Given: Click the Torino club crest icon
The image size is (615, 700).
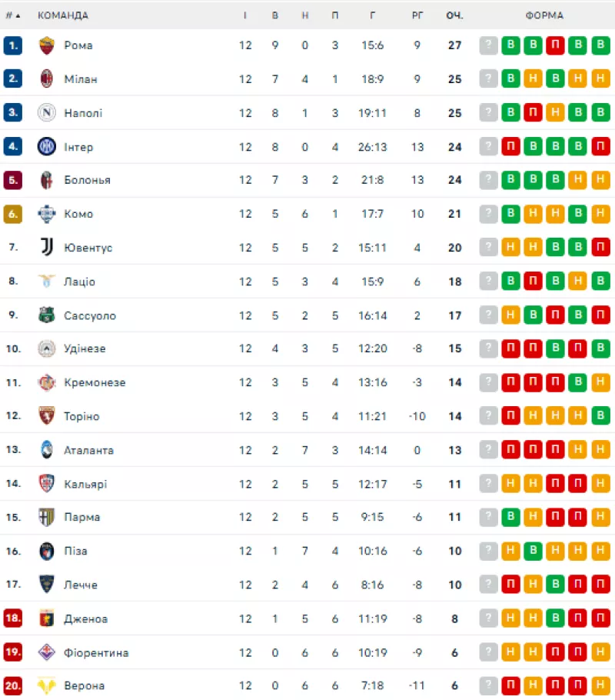Looking at the screenshot, I should click(46, 415).
